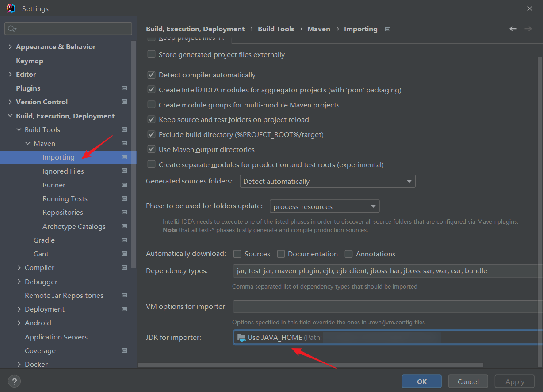Screen dimensions: 543x392
Task: Open Generated sources folders dropdown
Action: (328, 181)
